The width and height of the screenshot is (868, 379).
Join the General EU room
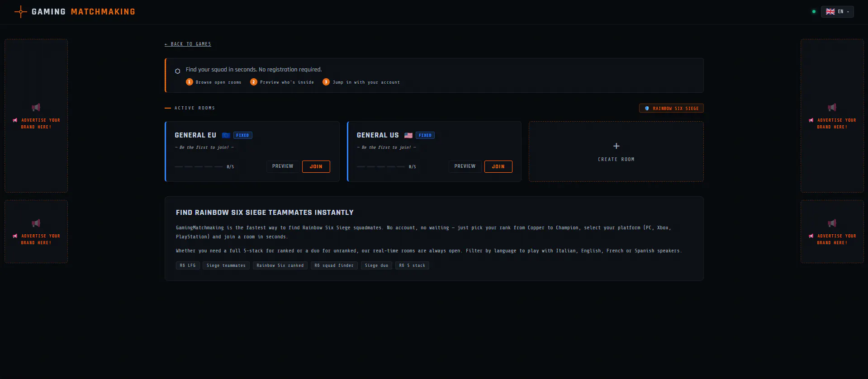316,166
